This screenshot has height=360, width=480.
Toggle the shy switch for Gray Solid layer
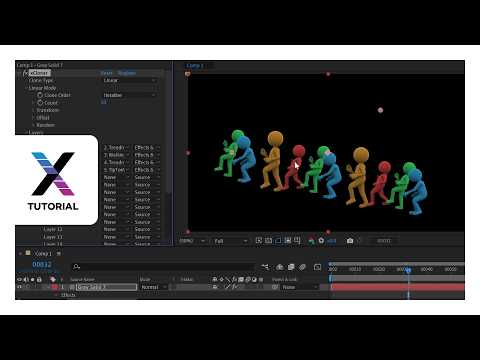coord(215,287)
